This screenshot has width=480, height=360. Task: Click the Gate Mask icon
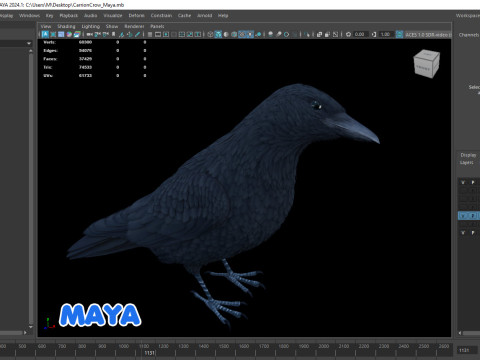174,34
